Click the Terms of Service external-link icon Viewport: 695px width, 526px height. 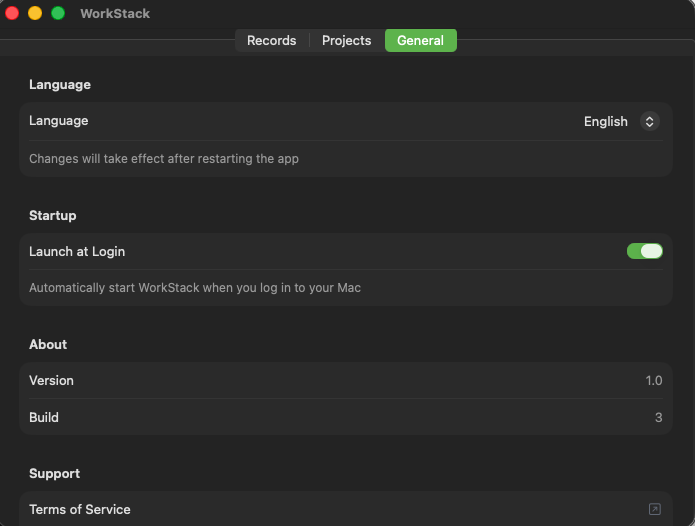[x=655, y=509]
